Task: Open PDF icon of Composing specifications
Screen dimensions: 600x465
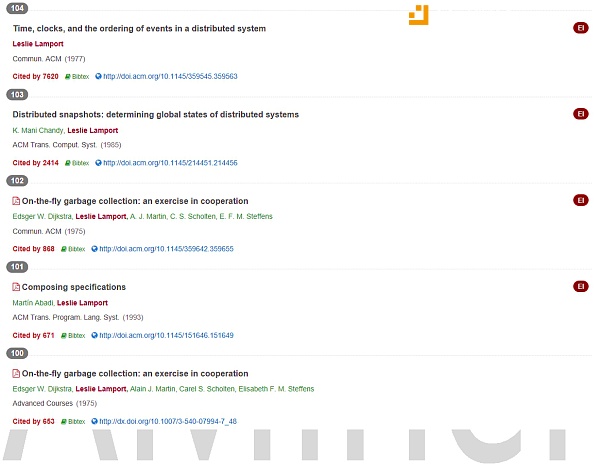Action: tap(16, 287)
